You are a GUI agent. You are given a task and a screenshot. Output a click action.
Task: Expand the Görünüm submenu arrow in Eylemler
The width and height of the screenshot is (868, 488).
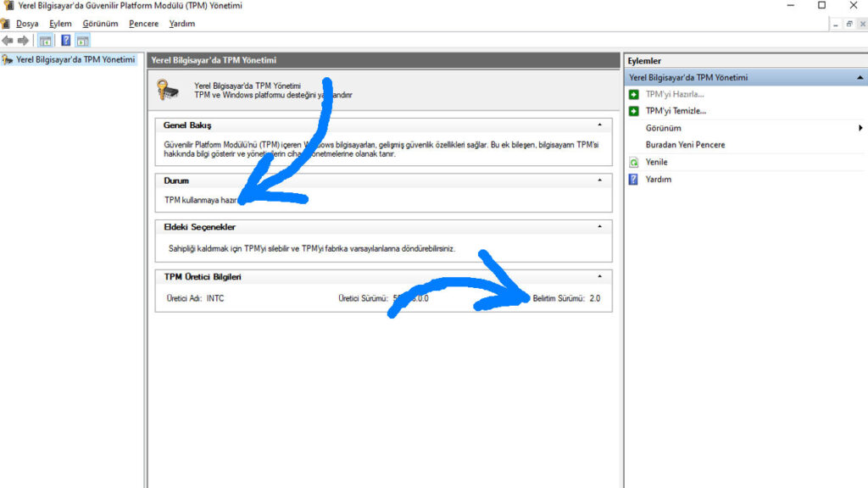coord(860,128)
